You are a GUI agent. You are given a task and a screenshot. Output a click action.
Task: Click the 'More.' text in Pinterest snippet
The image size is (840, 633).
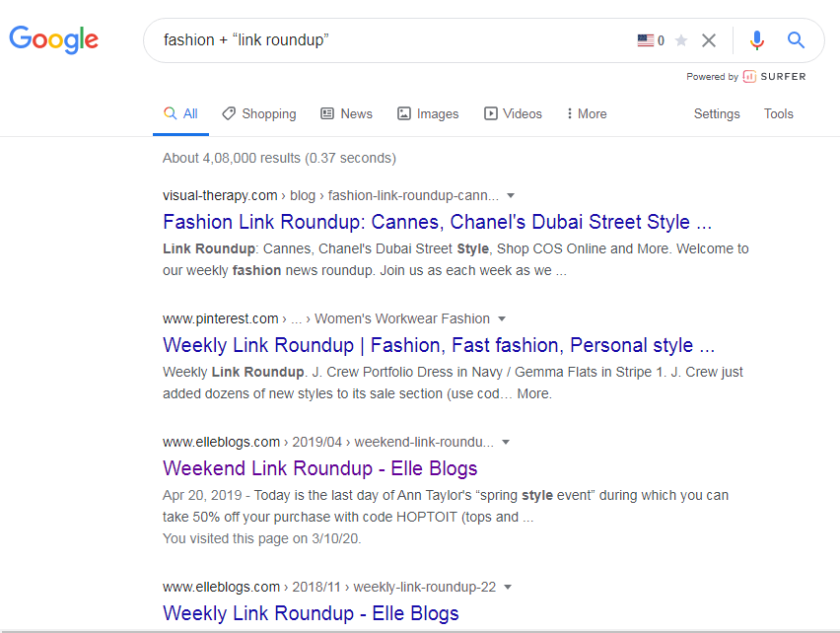(534, 394)
